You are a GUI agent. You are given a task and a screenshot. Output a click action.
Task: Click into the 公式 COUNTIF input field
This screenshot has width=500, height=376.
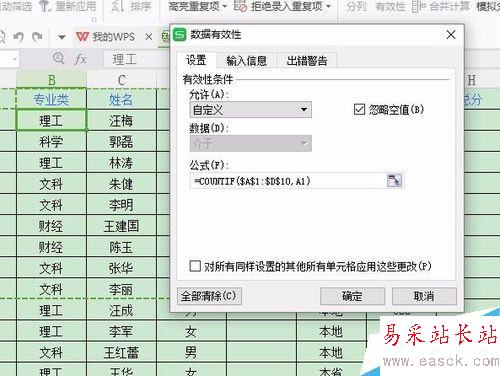click(x=288, y=181)
